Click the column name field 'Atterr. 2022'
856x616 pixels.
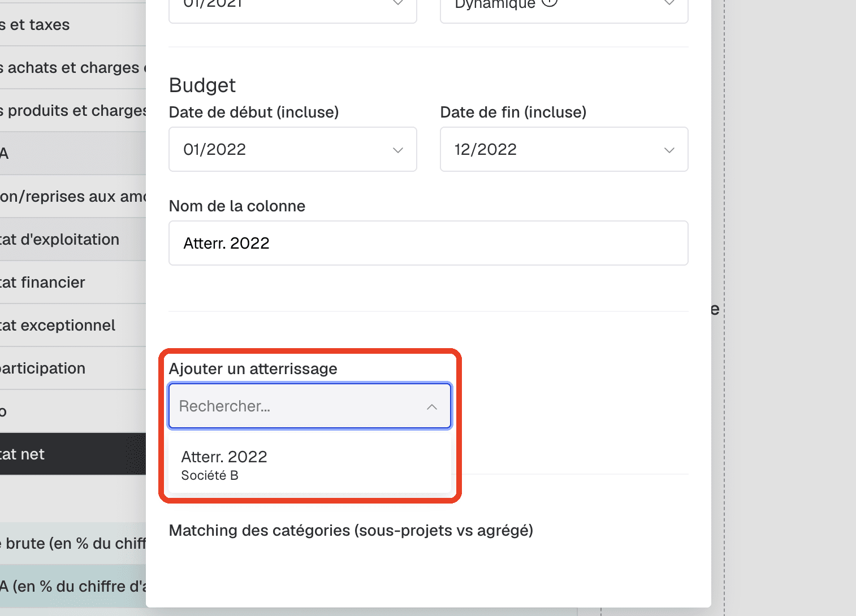[429, 243]
